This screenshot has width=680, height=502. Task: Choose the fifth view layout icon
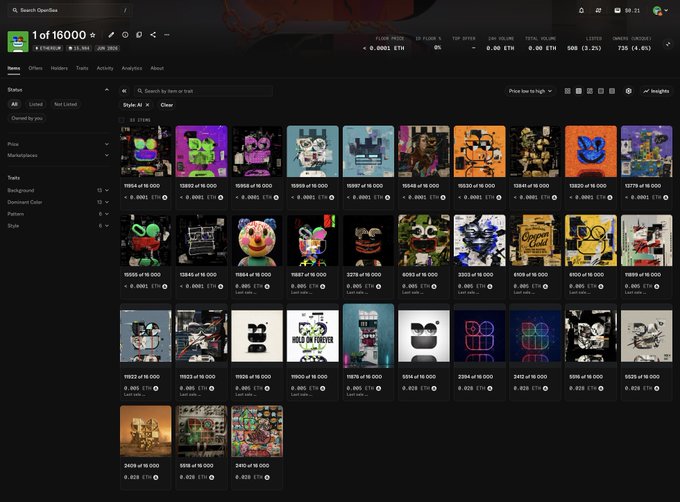[612, 91]
